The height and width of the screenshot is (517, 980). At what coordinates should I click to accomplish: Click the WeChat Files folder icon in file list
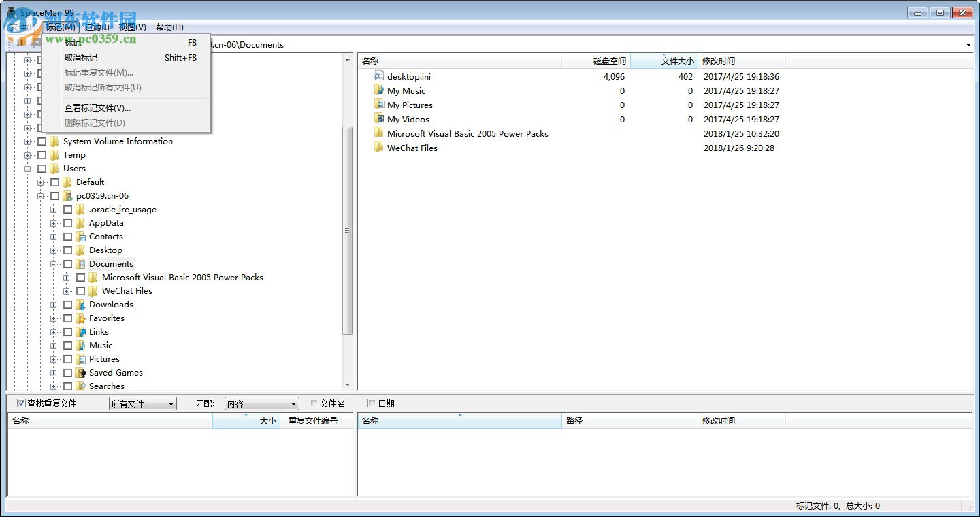[x=379, y=148]
